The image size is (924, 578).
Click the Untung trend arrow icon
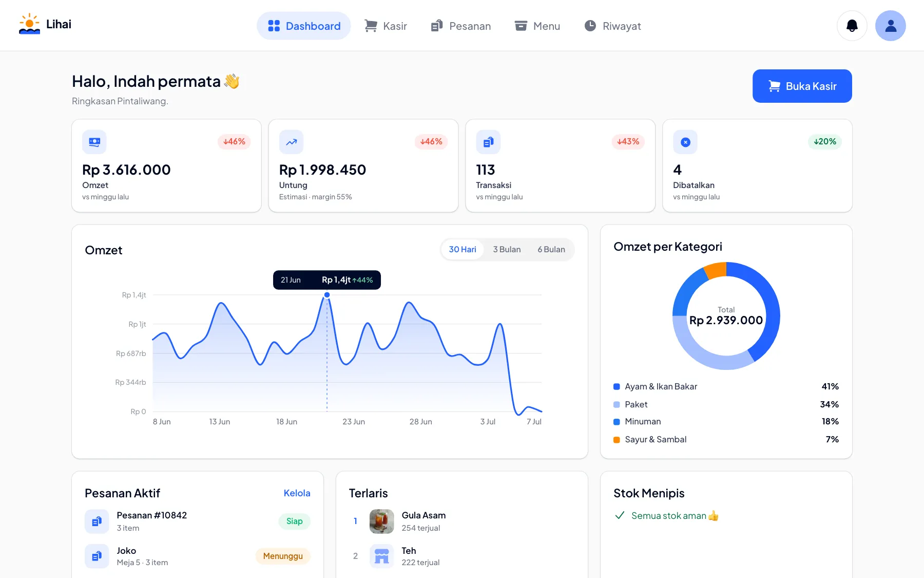292,142
